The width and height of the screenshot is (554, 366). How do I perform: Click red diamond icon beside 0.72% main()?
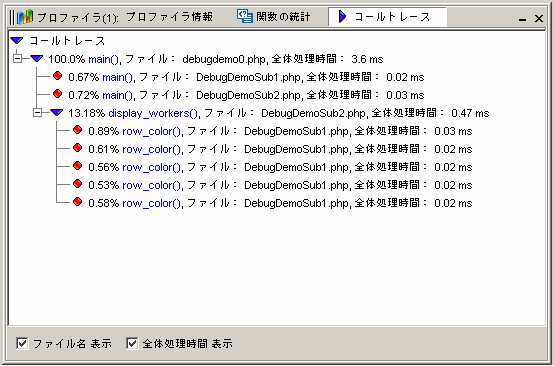57,94
